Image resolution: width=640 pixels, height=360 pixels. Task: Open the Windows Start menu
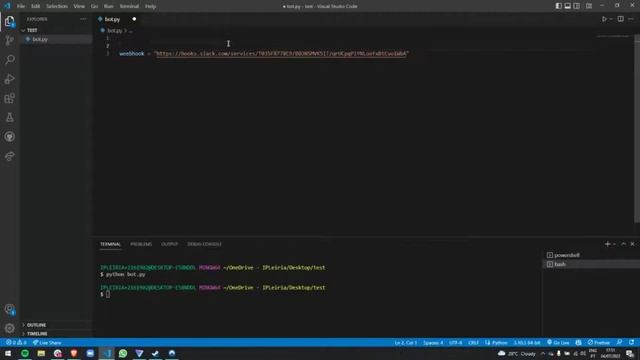coord(8,353)
